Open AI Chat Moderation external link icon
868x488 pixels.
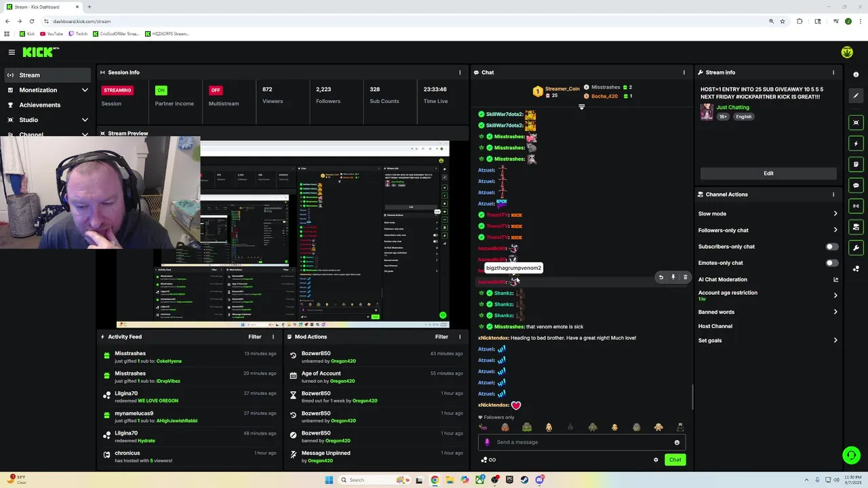coord(835,279)
